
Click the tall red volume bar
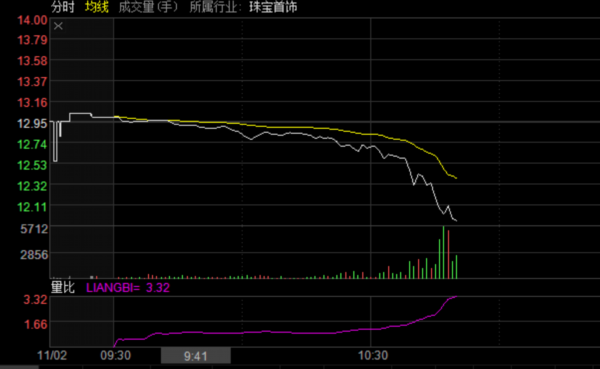pos(448,255)
